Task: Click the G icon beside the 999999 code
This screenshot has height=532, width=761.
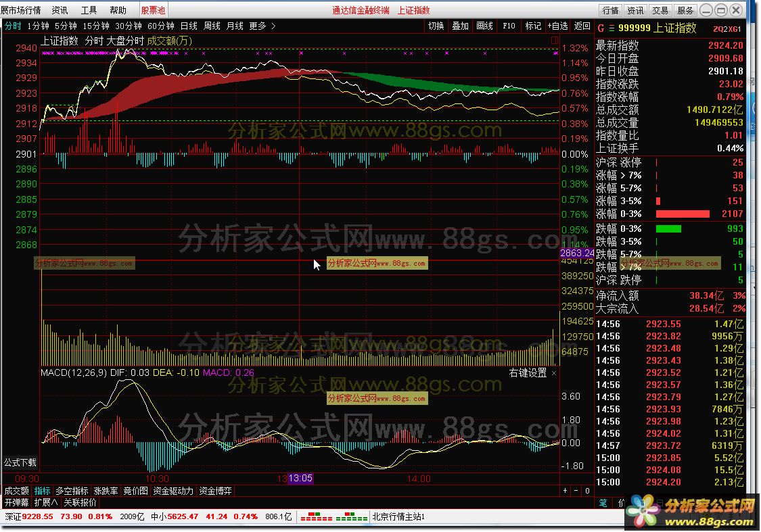Action: pyautogui.click(x=601, y=28)
